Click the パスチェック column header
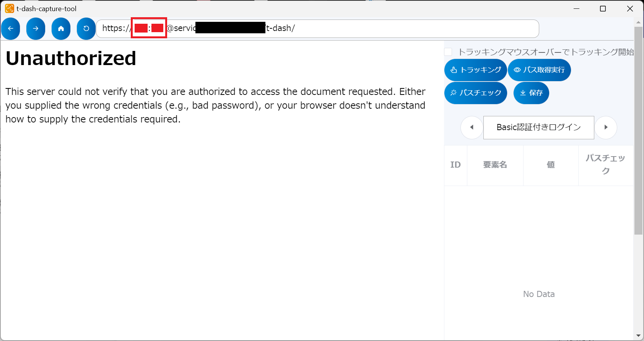The image size is (644, 341). tap(605, 165)
